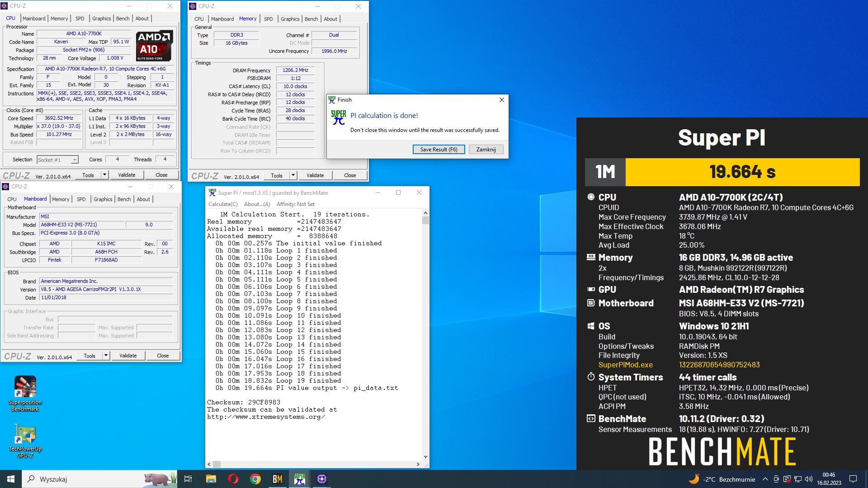Click Validate in CPU-Z Mainboard window
Image resolution: width=868 pixels, height=488 pixels.
[128, 356]
